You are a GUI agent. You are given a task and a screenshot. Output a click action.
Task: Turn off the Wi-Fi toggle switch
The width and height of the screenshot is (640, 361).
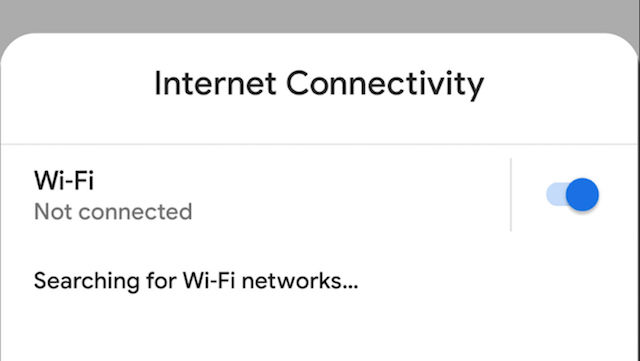tap(572, 195)
